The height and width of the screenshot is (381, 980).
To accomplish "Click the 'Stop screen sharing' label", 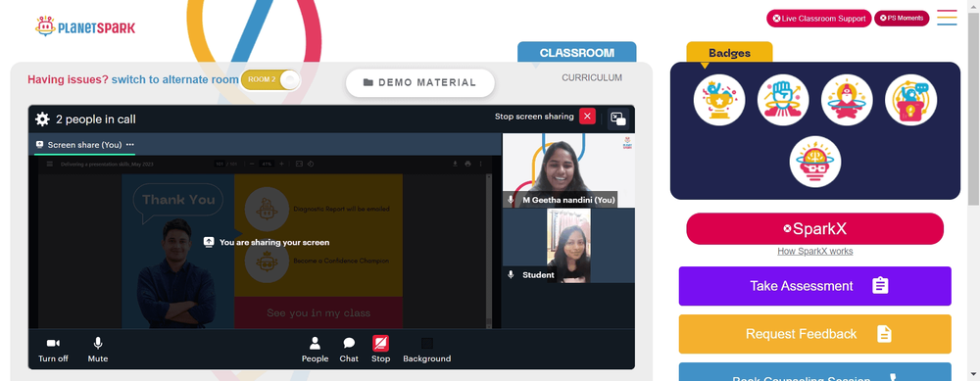I will click(534, 117).
